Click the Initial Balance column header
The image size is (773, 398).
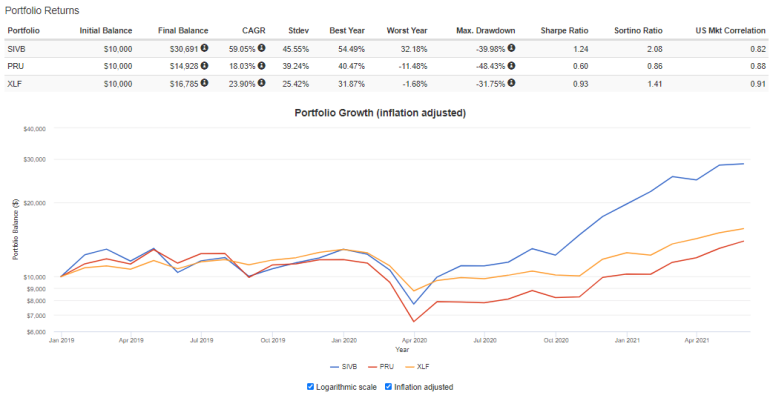tap(106, 31)
